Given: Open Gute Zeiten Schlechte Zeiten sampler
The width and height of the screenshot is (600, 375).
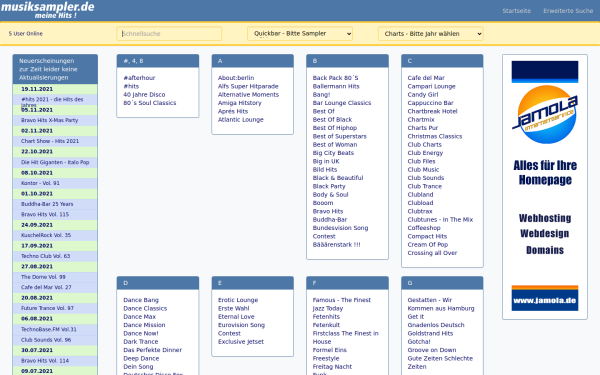Looking at the screenshot, I should pos(440,362).
